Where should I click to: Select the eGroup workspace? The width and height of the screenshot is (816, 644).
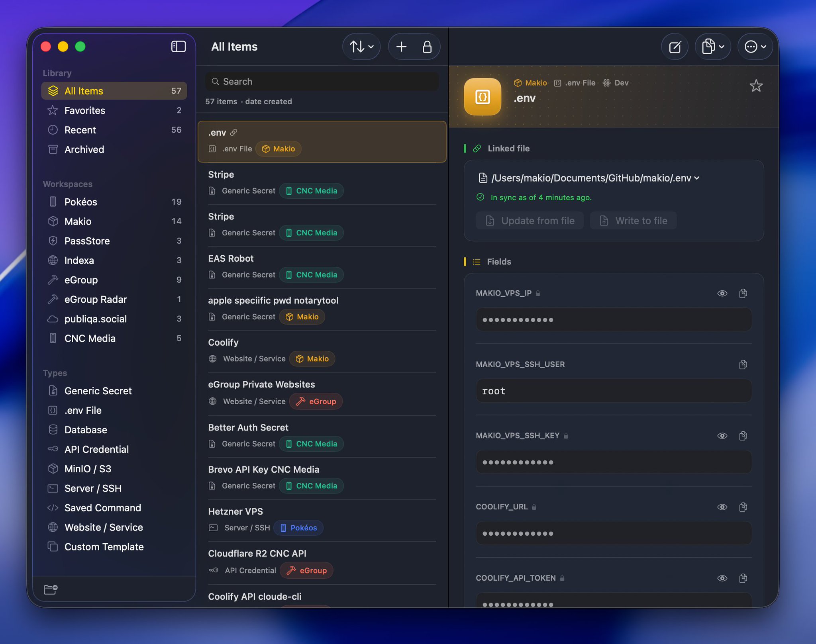click(x=114, y=280)
